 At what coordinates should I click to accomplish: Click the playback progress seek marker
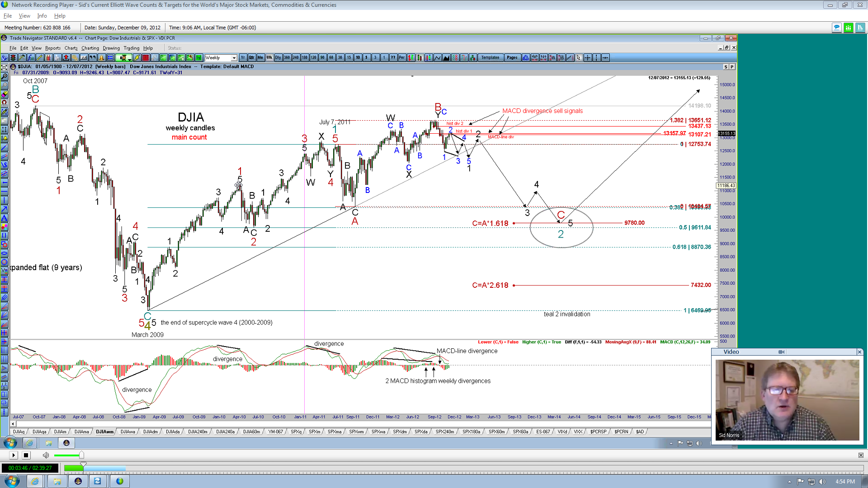(x=83, y=465)
